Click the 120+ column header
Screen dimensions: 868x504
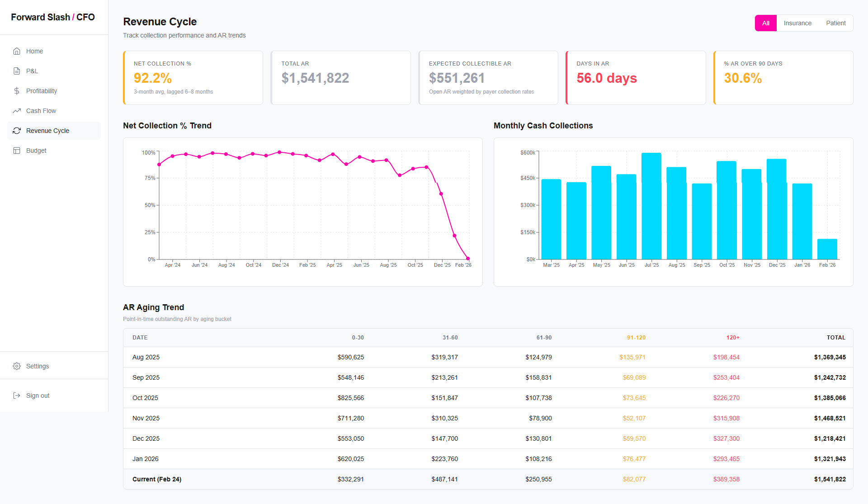(x=733, y=338)
